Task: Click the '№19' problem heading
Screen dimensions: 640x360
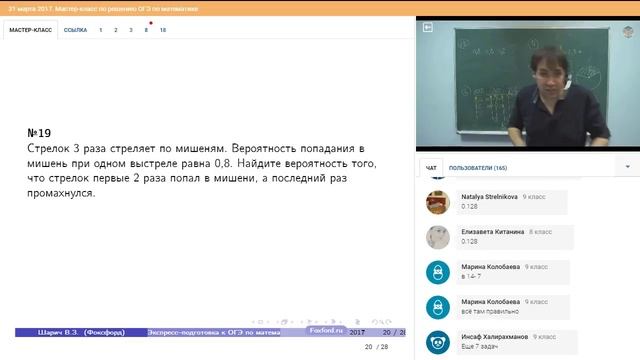Action: [39, 133]
